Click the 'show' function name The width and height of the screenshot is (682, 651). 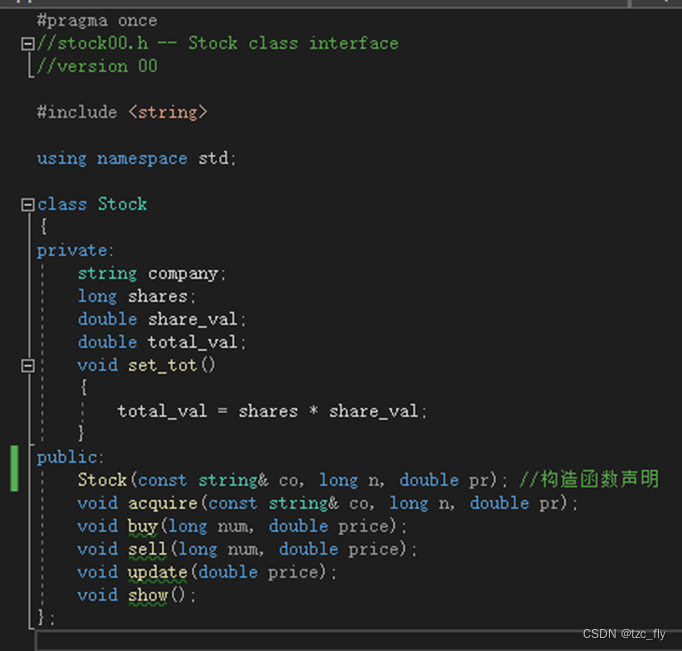point(148,595)
